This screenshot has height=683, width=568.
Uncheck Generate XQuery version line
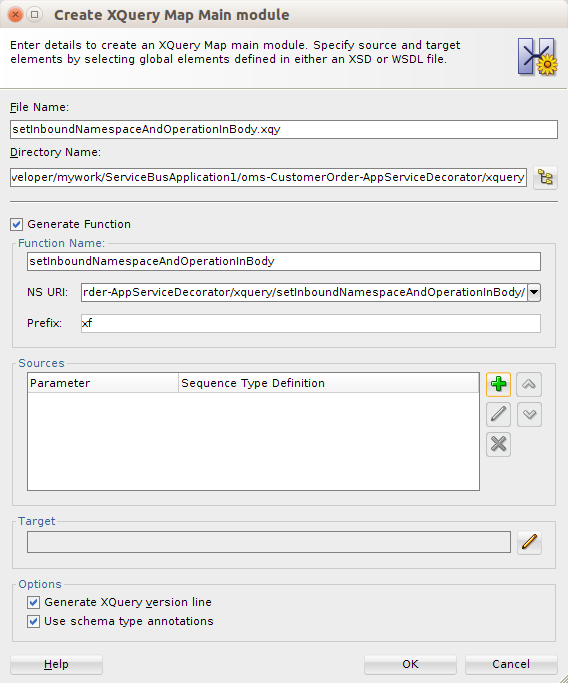coord(34,602)
